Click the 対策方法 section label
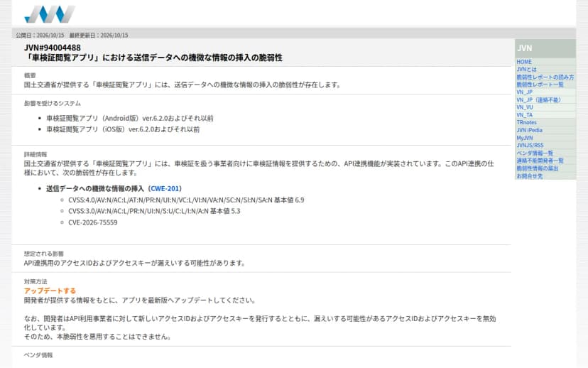This screenshot has width=588, height=368. tap(36, 281)
